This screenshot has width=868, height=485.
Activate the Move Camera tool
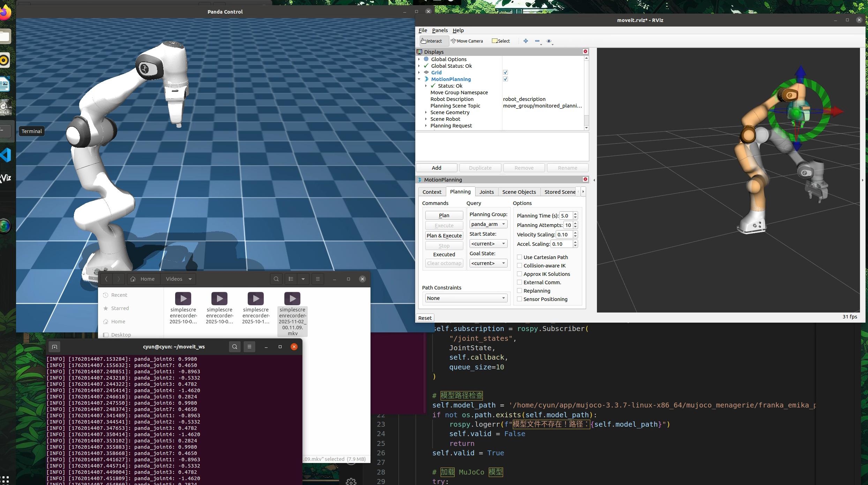(467, 41)
